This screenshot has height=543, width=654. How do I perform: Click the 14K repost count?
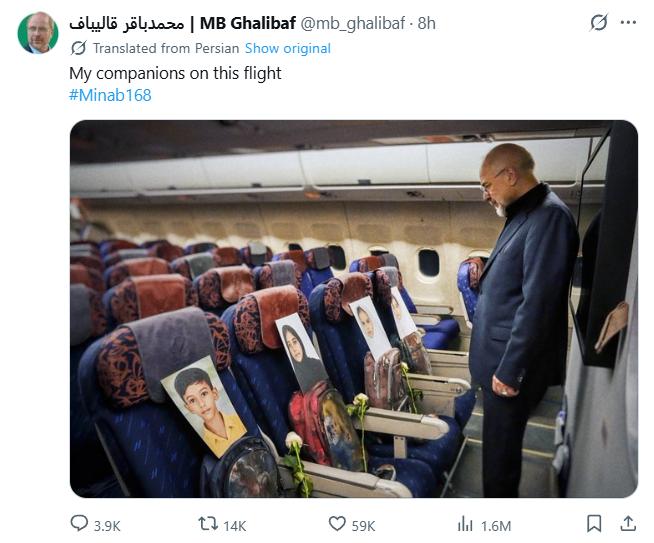235,525
